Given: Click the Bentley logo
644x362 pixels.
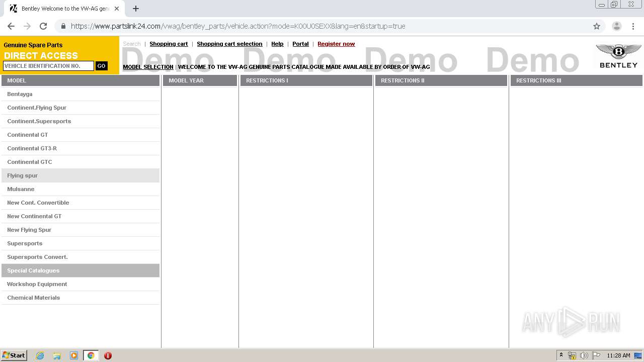Looking at the screenshot, I should 618,56.
